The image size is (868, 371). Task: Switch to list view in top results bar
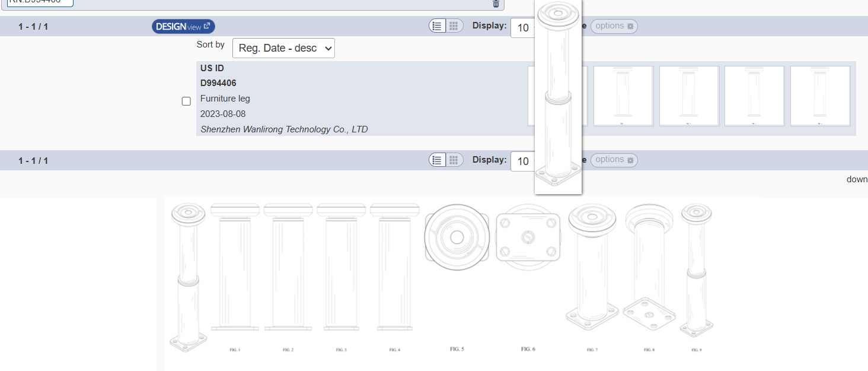(438, 26)
